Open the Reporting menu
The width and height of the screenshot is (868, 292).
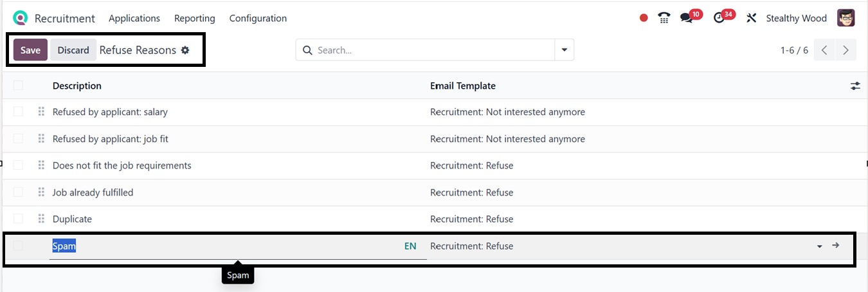[x=195, y=18]
